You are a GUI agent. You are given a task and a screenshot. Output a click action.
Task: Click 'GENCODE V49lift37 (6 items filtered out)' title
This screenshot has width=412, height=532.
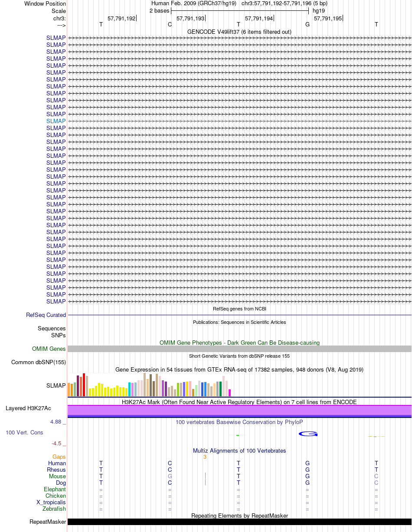tap(239, 32)
